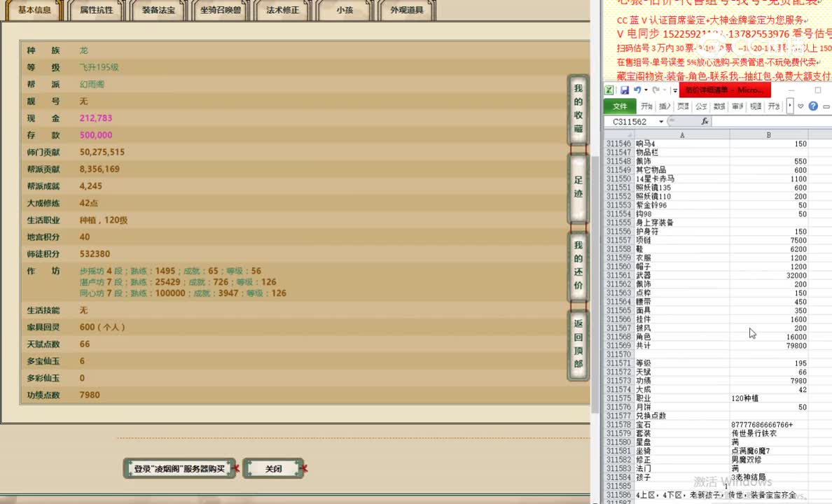Click the Save icon in Excel toolbar

625,90
